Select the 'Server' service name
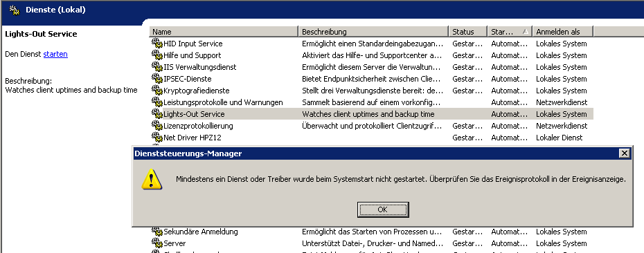 tap(175, 243)
